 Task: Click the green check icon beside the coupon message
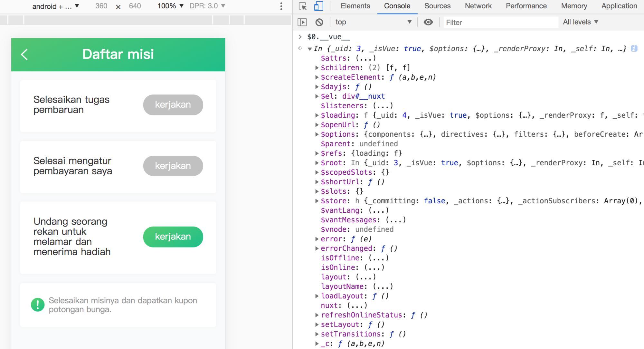[38, 305]
